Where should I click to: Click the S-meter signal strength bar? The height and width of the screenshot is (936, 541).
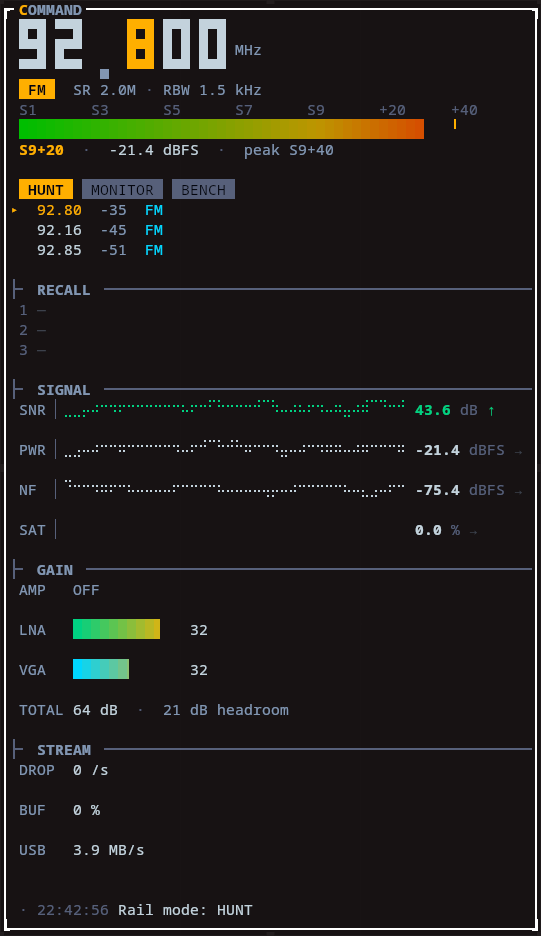pos(222,129)
